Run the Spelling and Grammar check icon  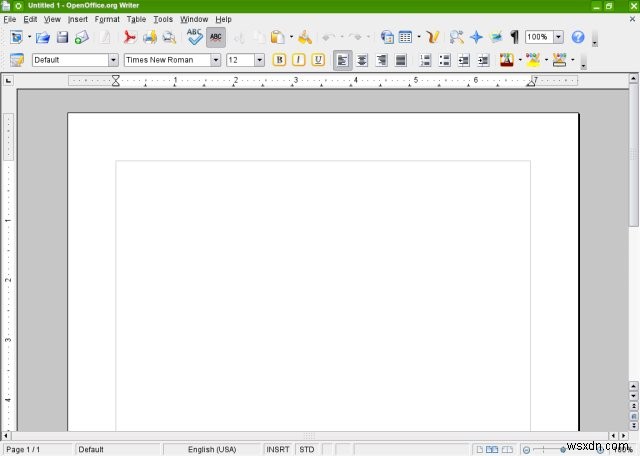tap(194, 37)
